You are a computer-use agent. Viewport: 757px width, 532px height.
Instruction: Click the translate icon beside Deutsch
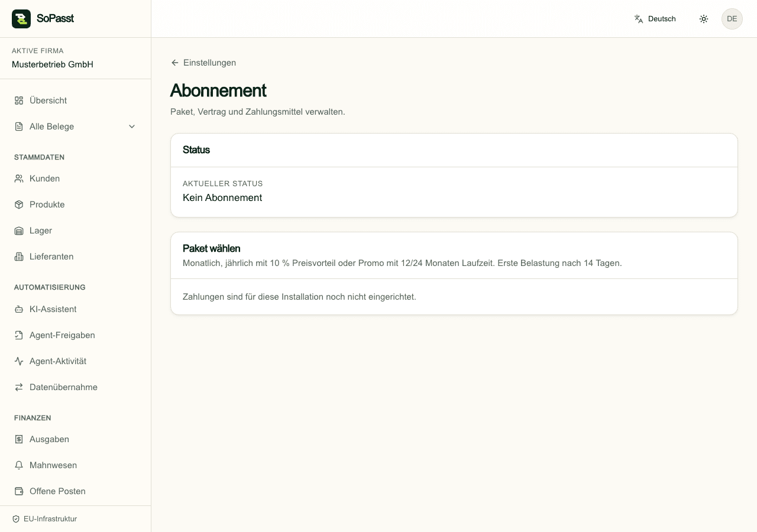[639, 19]
